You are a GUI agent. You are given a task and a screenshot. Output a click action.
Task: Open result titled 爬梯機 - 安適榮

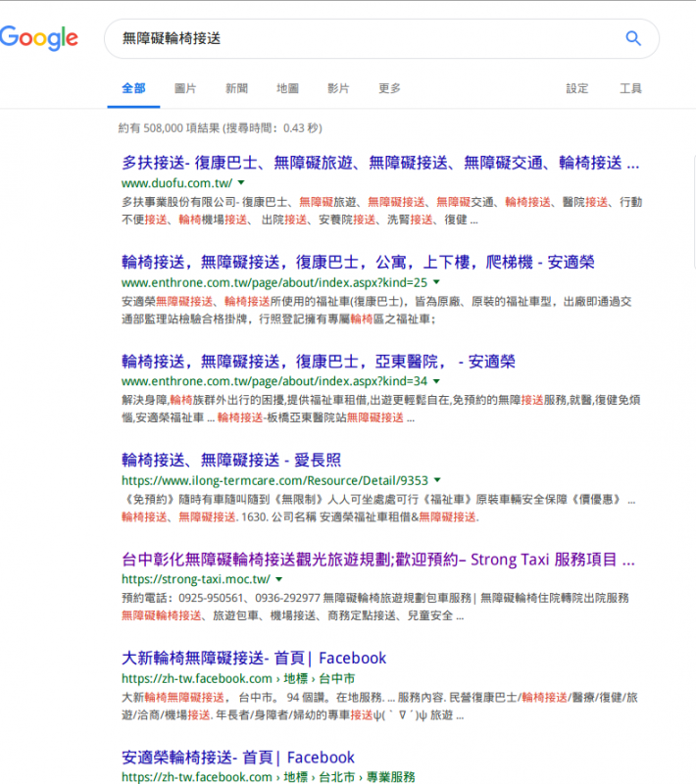point(358,262)
